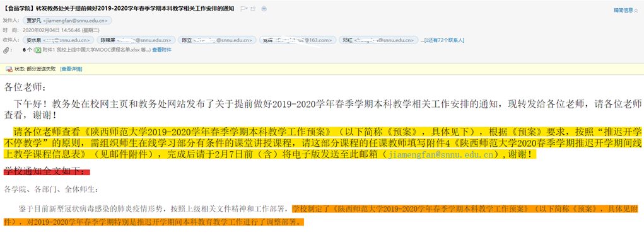The height and width of the screenshot is (233, 644).
Task: Click the Excel file icon of 附件1
Action: click(38, 50)
